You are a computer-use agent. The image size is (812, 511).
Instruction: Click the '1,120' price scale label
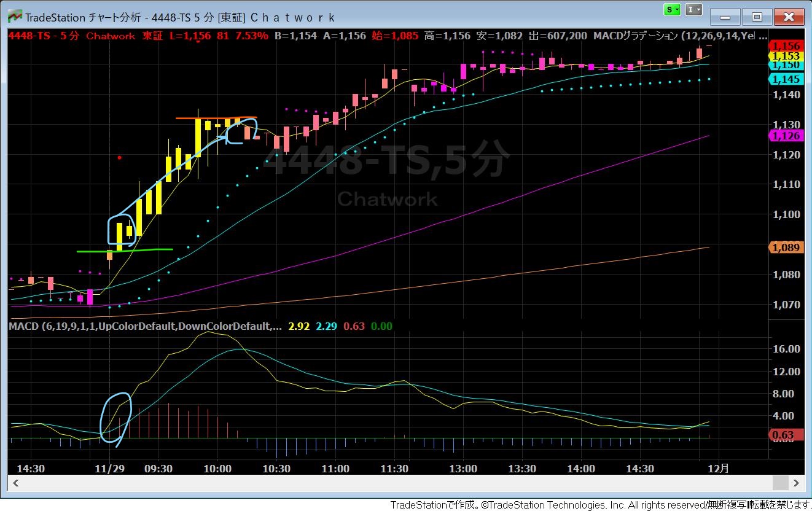pos(786,155)
